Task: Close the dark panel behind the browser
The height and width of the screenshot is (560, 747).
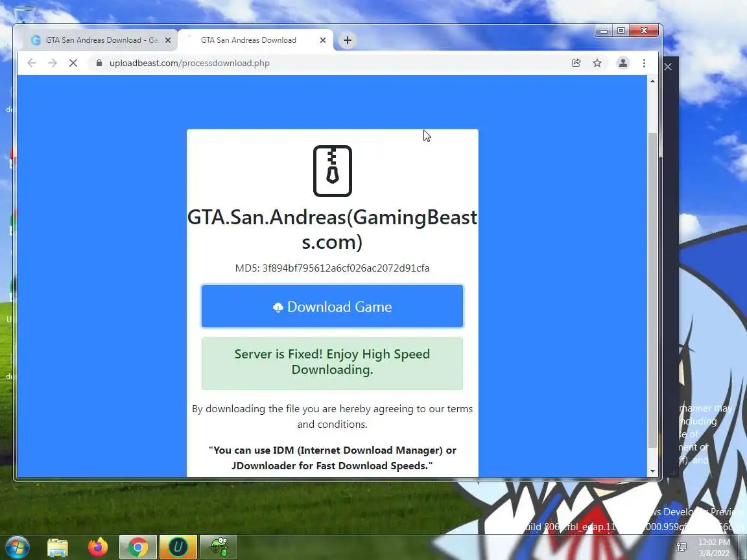Action: click(x=668, y=67)
